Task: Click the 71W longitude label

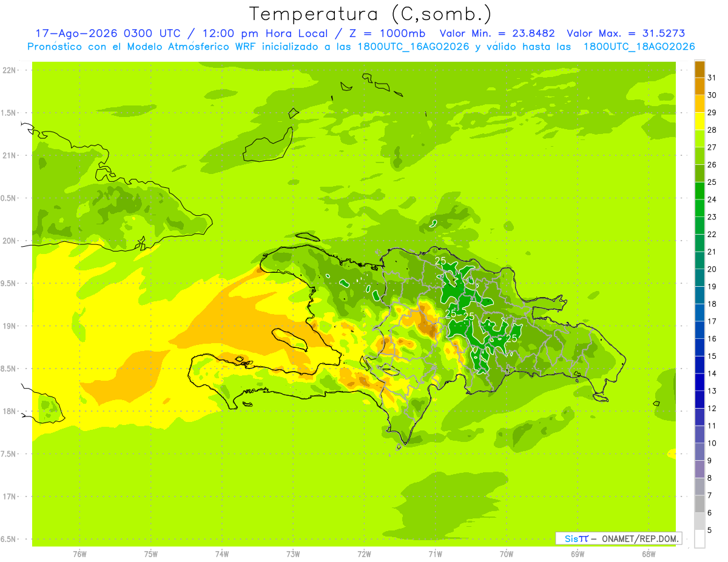Action: (435, 554)
